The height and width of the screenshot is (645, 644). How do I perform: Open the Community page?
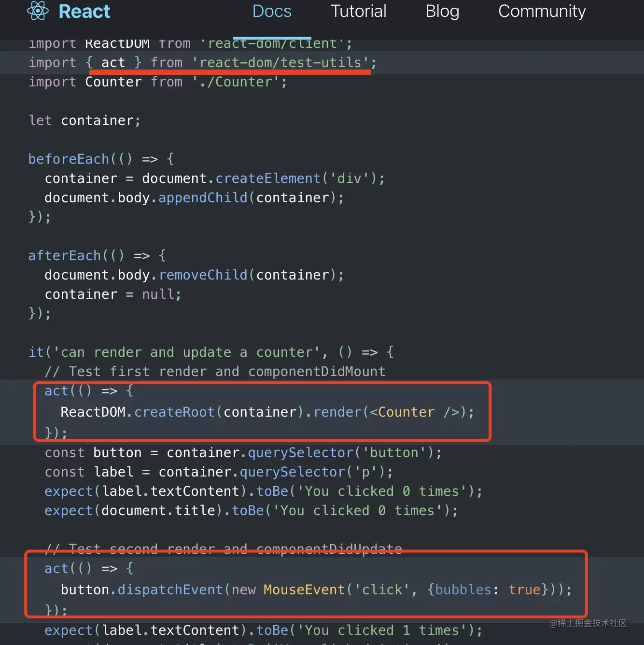(542, 11)
